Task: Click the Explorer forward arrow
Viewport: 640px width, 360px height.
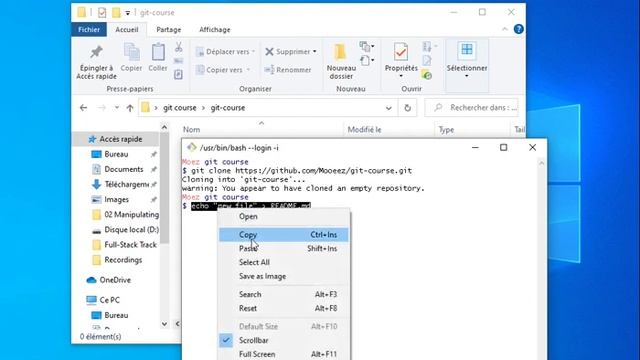Action: 102,108
